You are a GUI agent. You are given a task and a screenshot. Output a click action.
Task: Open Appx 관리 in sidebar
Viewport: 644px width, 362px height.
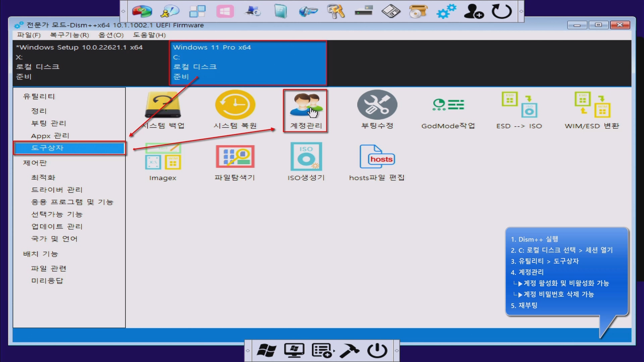tap(50, 136)
